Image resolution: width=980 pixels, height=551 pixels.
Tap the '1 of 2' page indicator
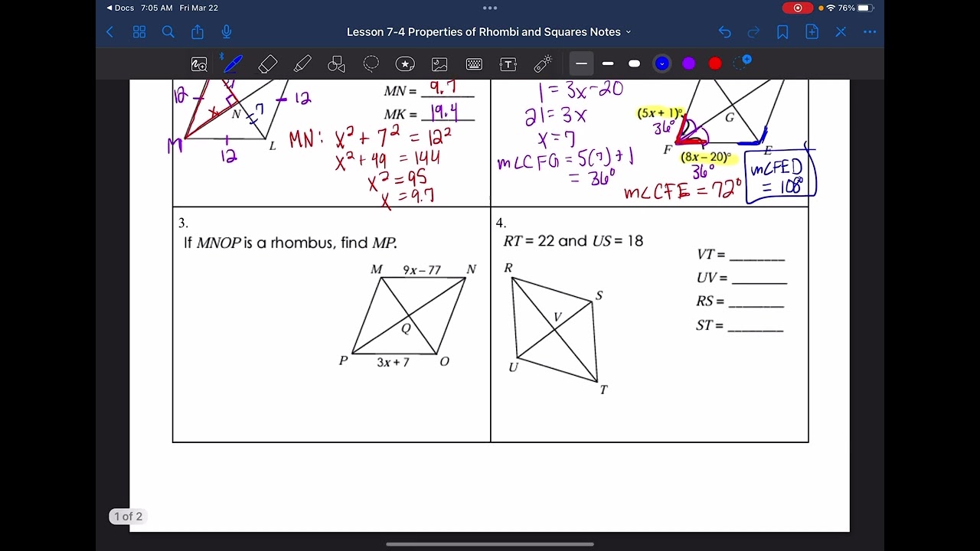128,517
